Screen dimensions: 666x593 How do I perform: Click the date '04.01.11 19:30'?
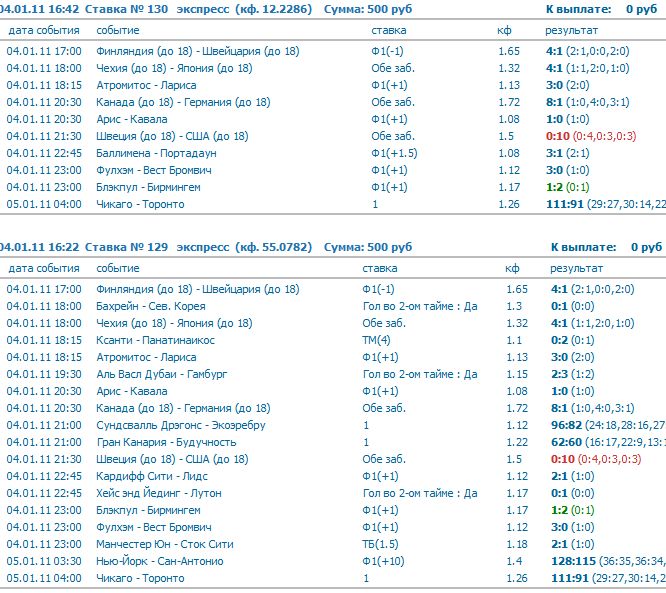[44, 374]
